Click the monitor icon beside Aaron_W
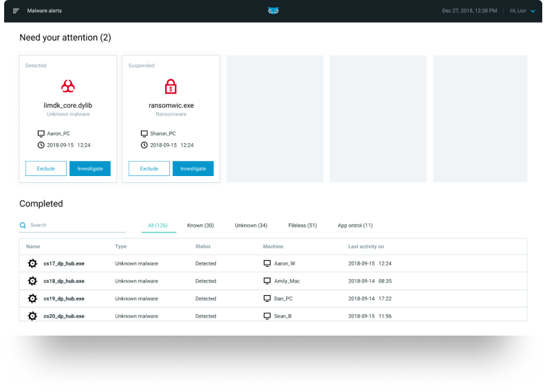 click(x=267, y=263)
